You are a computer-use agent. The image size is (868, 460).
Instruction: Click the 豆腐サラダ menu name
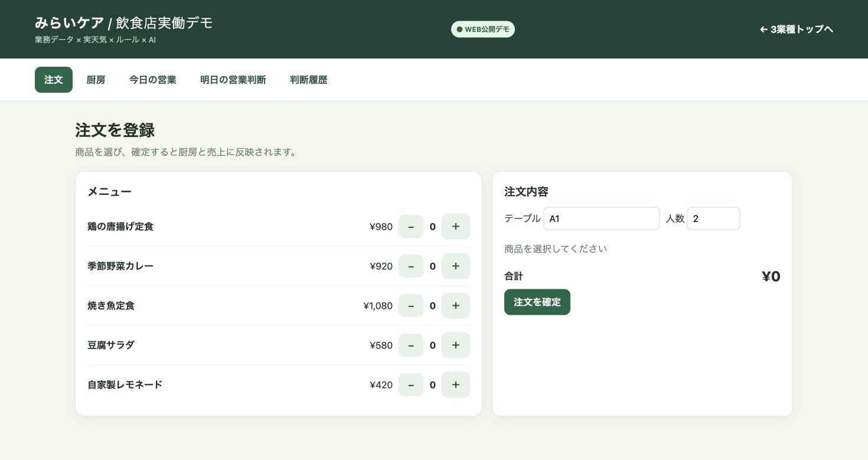(111, 345)
